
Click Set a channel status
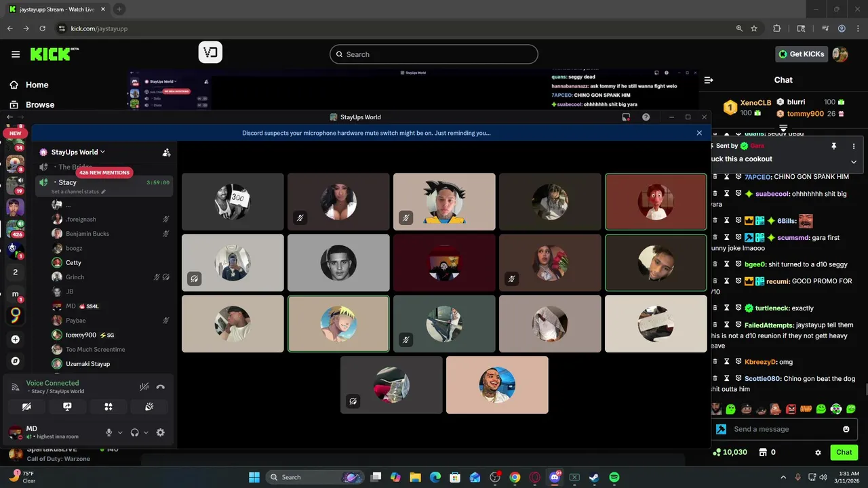click(x=79, y=192)
